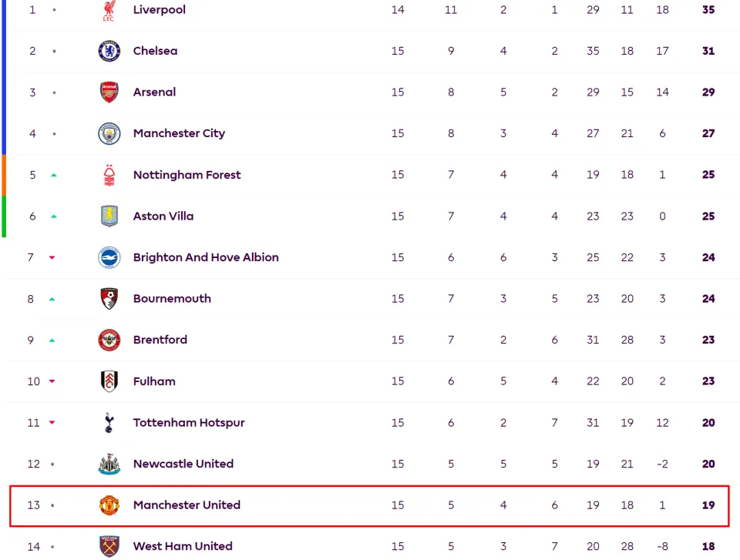
Task: Click the Brentford bee badge
Action: coord(109,340)
